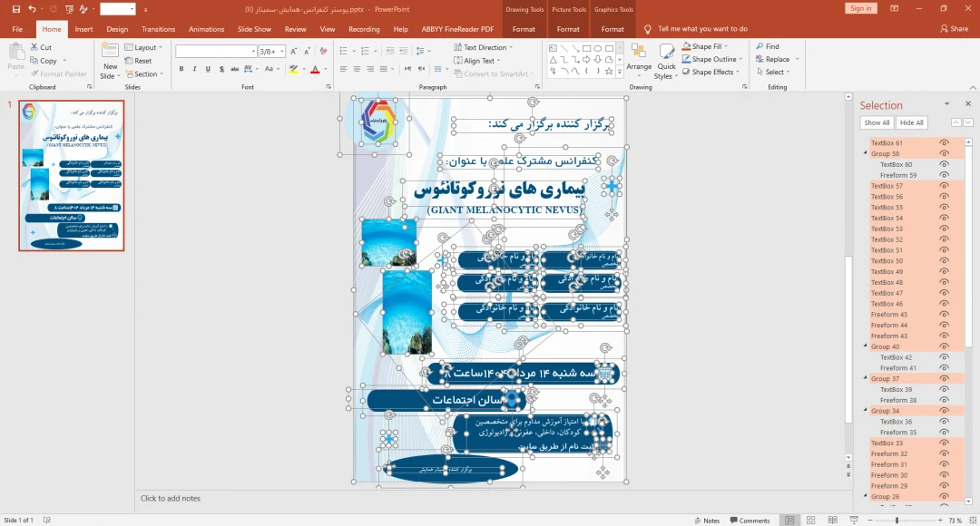
Task: Switch to the Design tab
Action: (x=117, y=29)
